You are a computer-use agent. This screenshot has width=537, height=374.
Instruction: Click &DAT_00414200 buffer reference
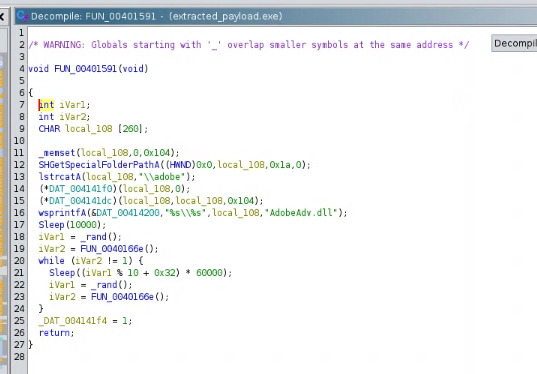[125, 213]
